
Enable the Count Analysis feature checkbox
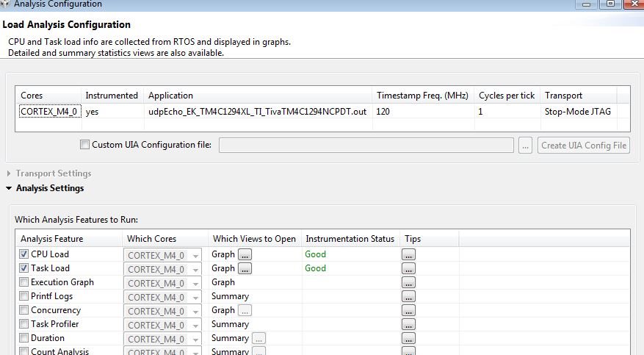[23, 351]
